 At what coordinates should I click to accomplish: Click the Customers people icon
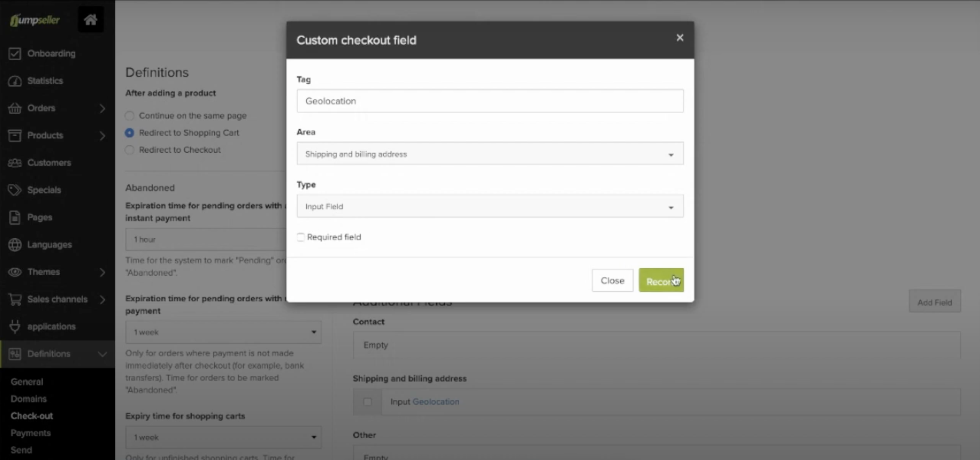click(x=15, y=163)
